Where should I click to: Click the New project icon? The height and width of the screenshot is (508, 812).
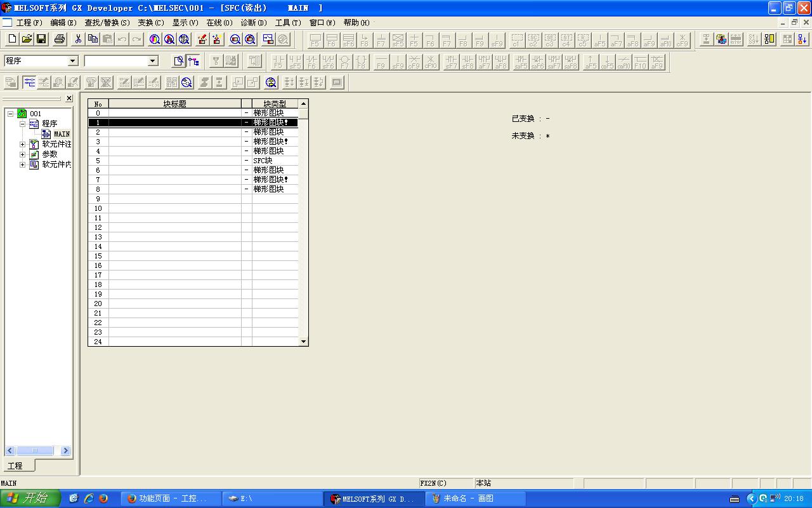pos(12,39)
